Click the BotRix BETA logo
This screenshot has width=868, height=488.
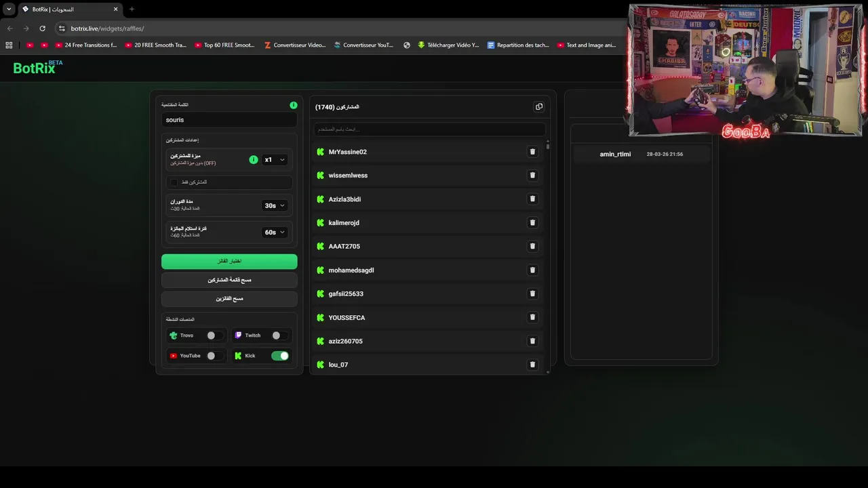coord(37,67)
